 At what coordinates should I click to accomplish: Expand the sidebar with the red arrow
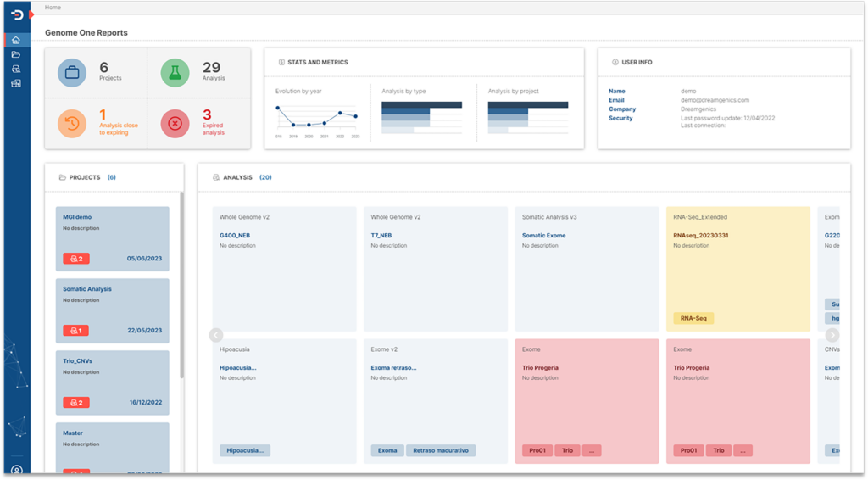(31, 14)
